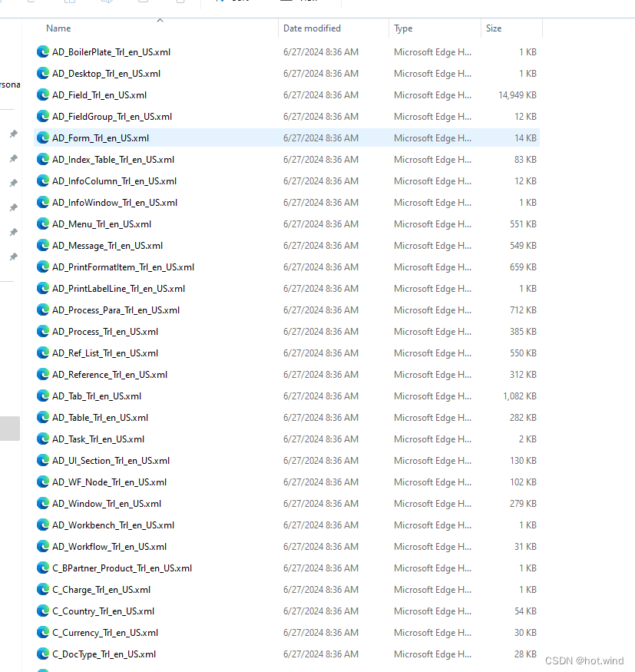Click the icon of C_Charge_Trl_en_US.xml

coord(43,589)
